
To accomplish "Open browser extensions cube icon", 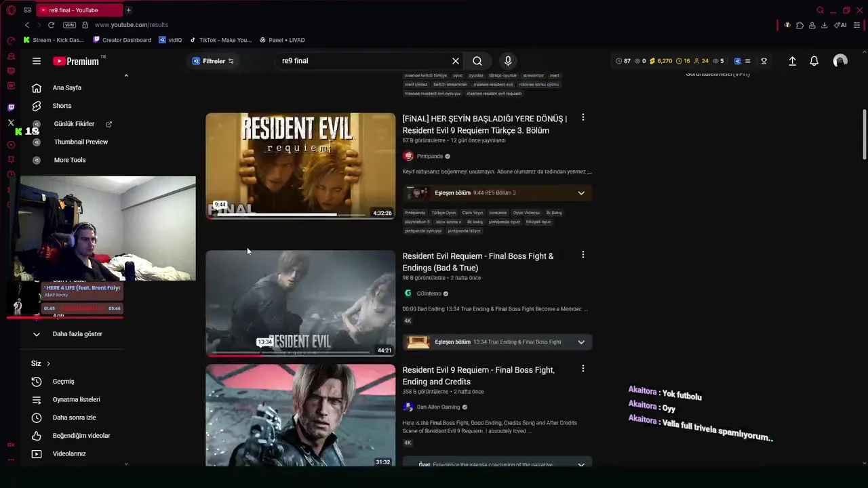I will coord(800,25).
